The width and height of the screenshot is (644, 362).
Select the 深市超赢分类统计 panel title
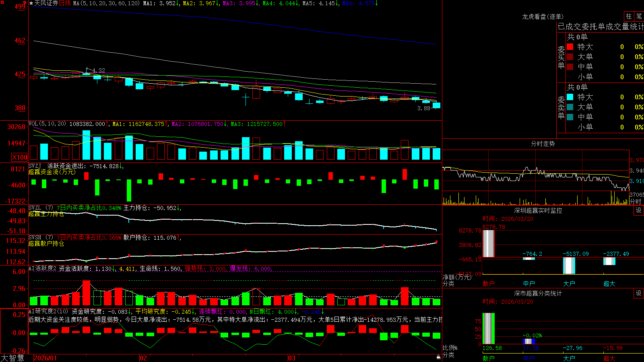538,293
